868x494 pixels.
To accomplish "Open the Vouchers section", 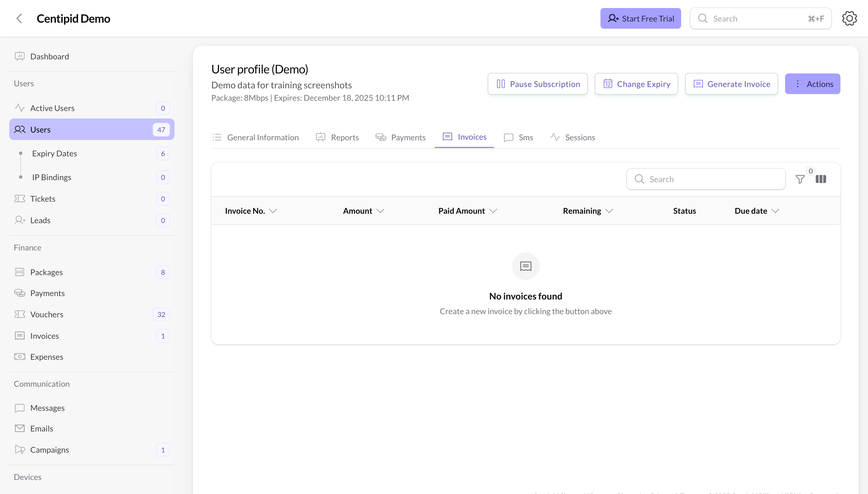I will click(47, 314).
